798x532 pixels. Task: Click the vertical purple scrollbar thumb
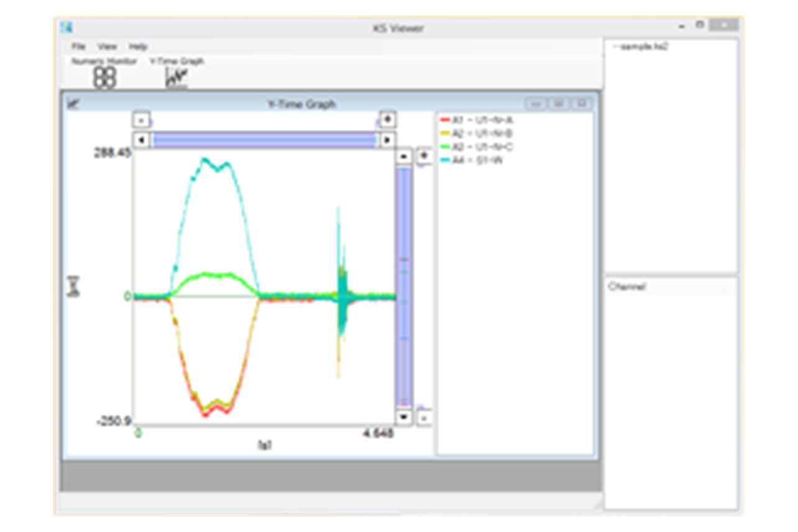click(x=404, y=286)
